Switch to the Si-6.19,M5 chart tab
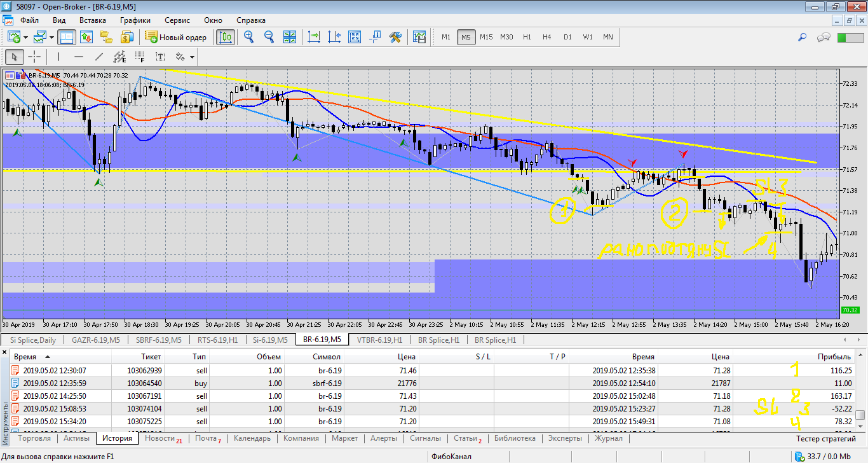868x463 pixels. [269, 340]
